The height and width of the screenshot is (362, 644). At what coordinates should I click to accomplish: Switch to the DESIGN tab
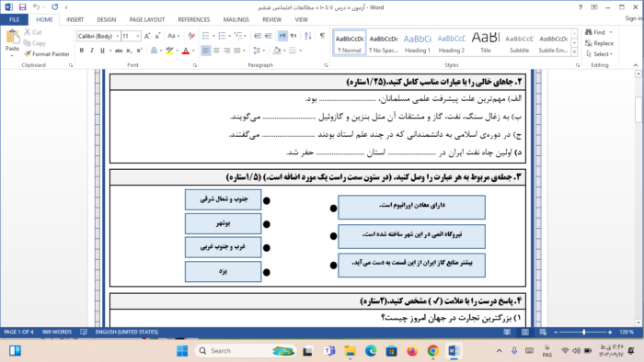(107, 19)
